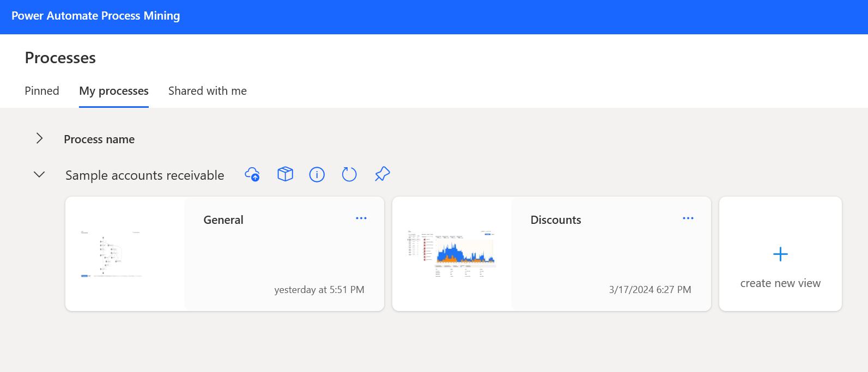The image size is (868, 372).
Task: Click the Processes page heading
Action: (60, 58)
